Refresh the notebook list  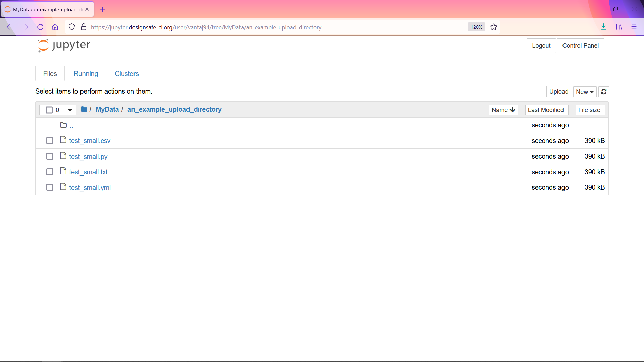[603, 92]
